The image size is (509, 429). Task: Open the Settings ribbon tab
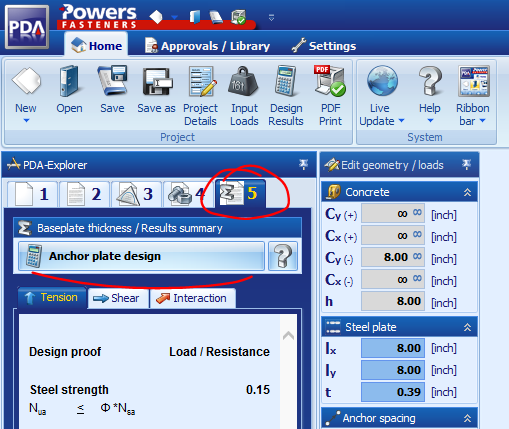pyautogui.click(x=324, y=46)
